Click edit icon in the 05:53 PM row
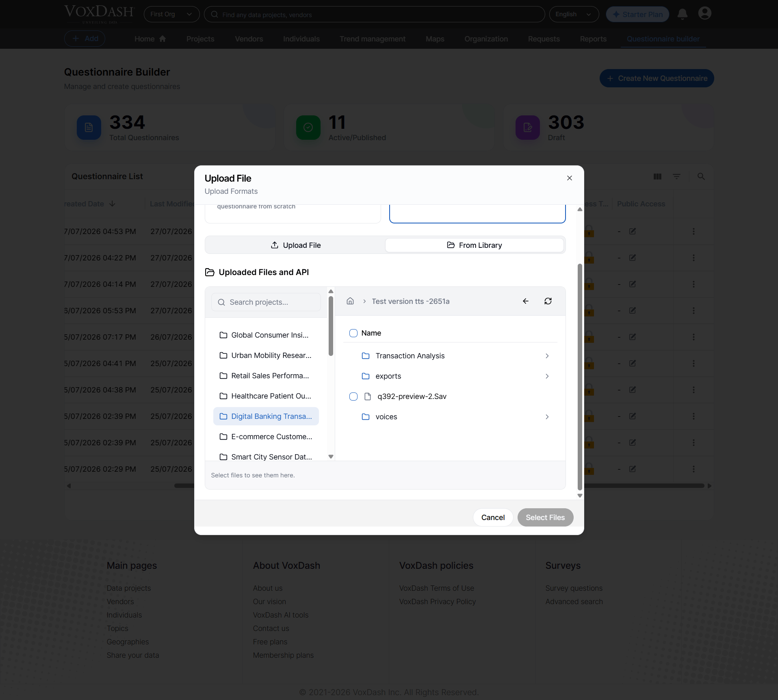The width and height of the screenshot is (778, 700). coord(633,310)
